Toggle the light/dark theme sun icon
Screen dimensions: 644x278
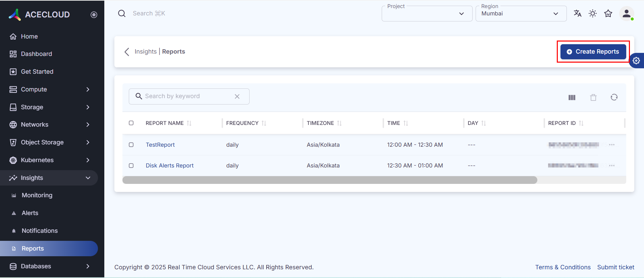[x=593, y=13]
